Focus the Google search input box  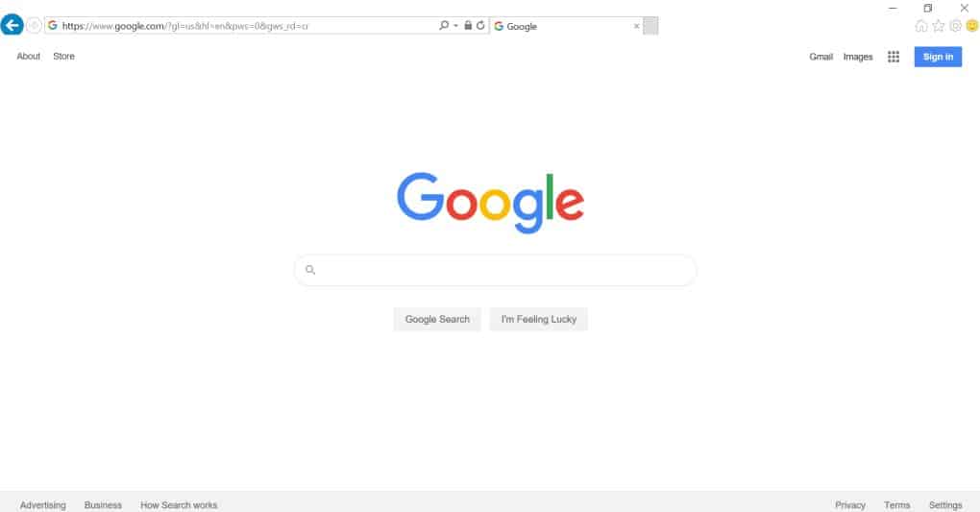pos(495,270)
